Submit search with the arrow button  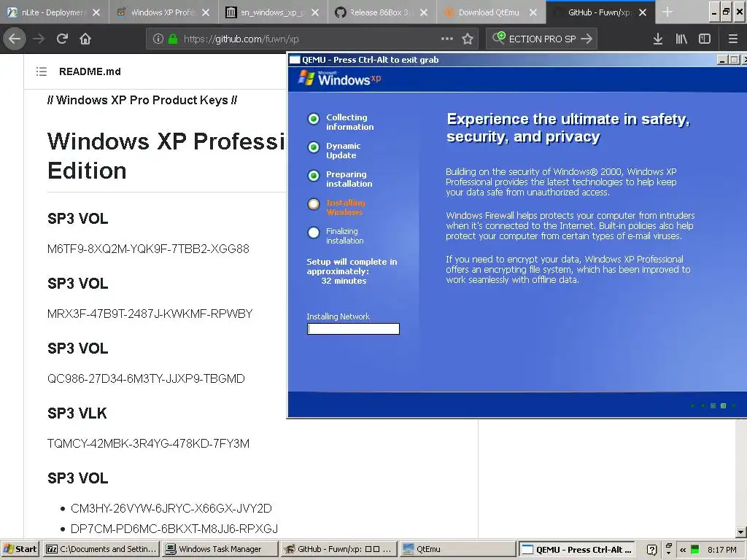(x=587, y=39)
